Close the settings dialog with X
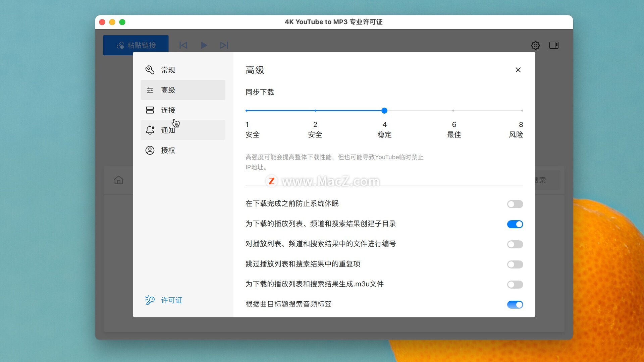Screen dimensions: 644x362 pyautogui.click(x=518, y=70)
